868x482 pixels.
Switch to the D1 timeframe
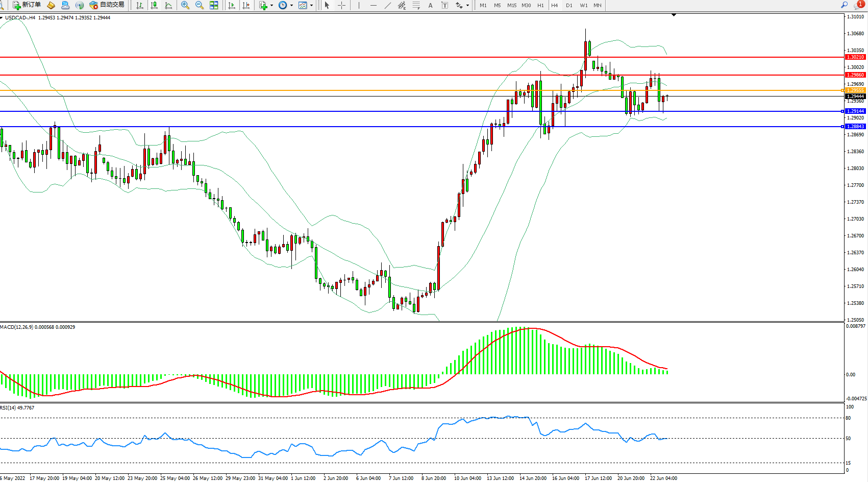click(569, 5)
